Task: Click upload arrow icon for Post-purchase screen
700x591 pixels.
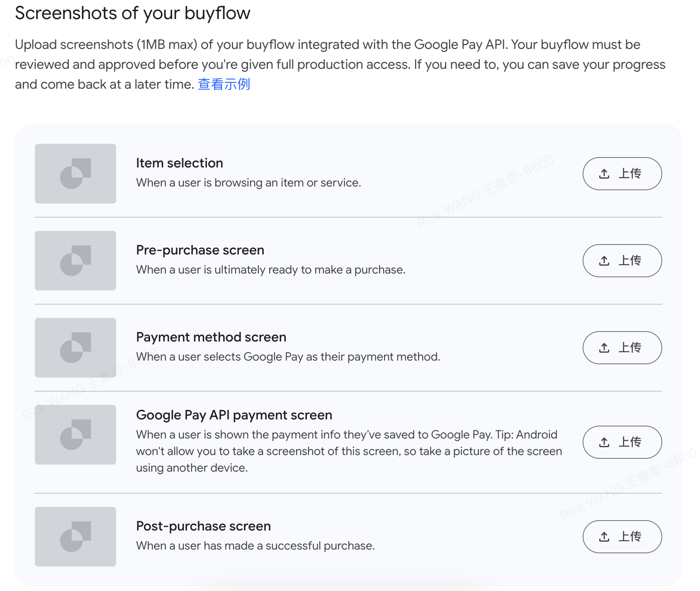Action: click(604, 537)
